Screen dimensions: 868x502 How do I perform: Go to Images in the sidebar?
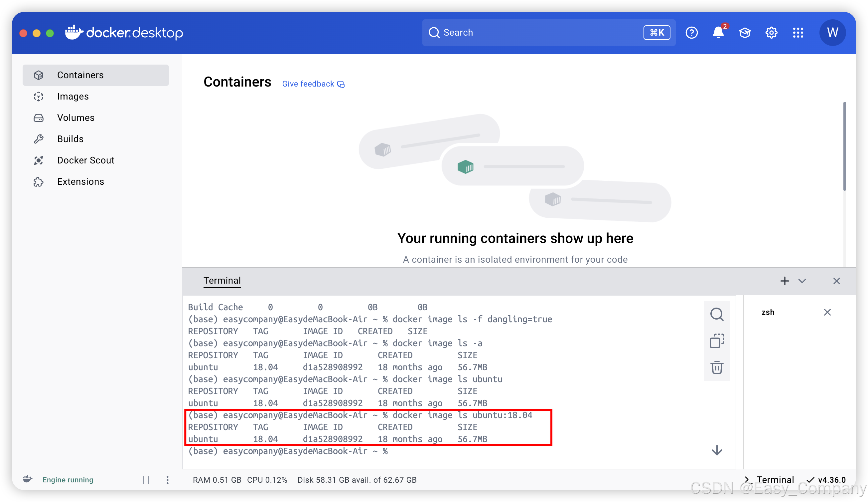coord(73,96)
